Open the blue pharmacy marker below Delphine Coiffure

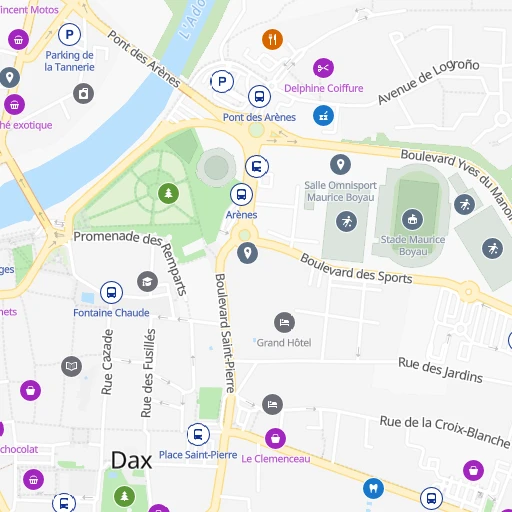[x=323, y=116]
